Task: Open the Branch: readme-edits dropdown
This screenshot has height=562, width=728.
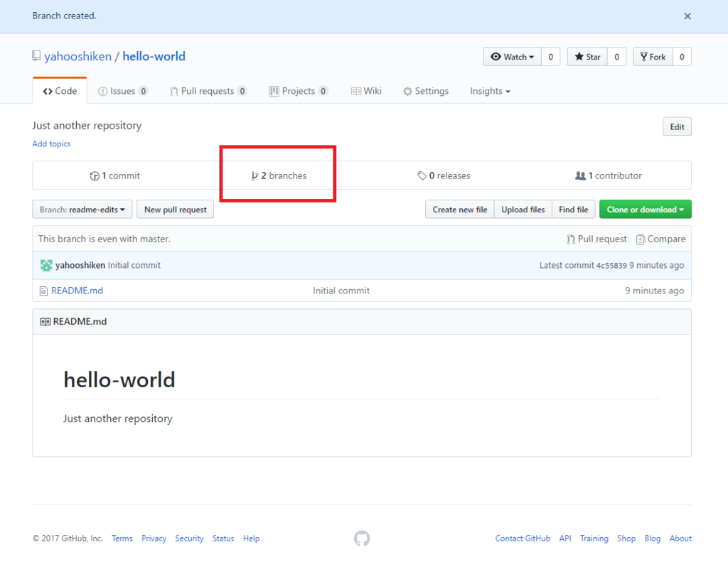Action: pos(82,210)
